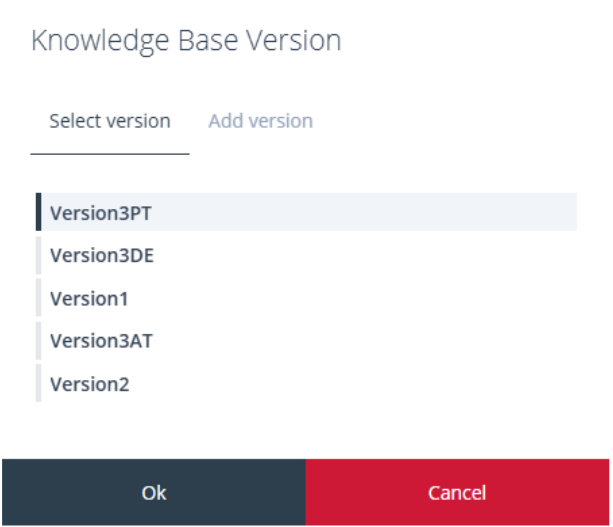This screenshot has height=527, width=613.
Task: Choose Version2 in the list
Action: pyautogui.click(x=306, y=383)
